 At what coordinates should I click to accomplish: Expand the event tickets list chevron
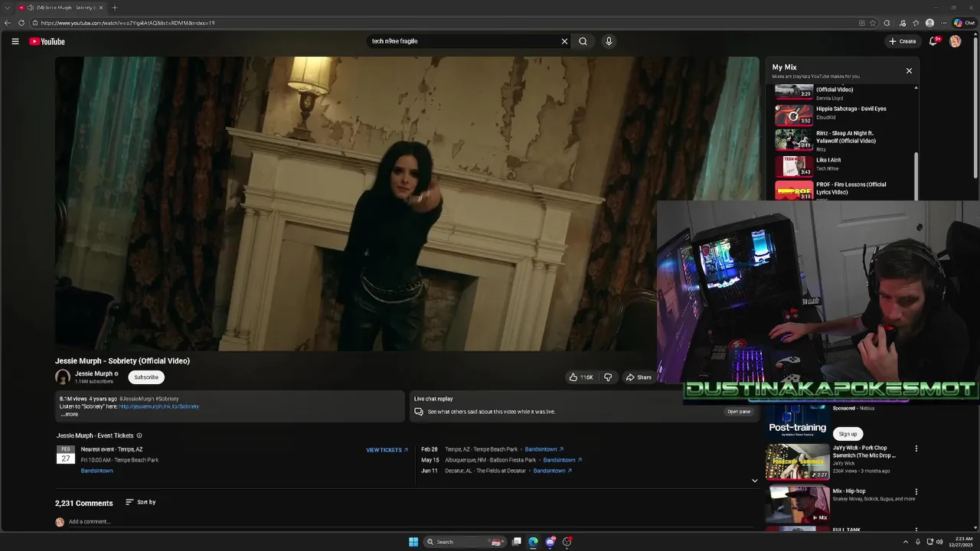point(754,481)
